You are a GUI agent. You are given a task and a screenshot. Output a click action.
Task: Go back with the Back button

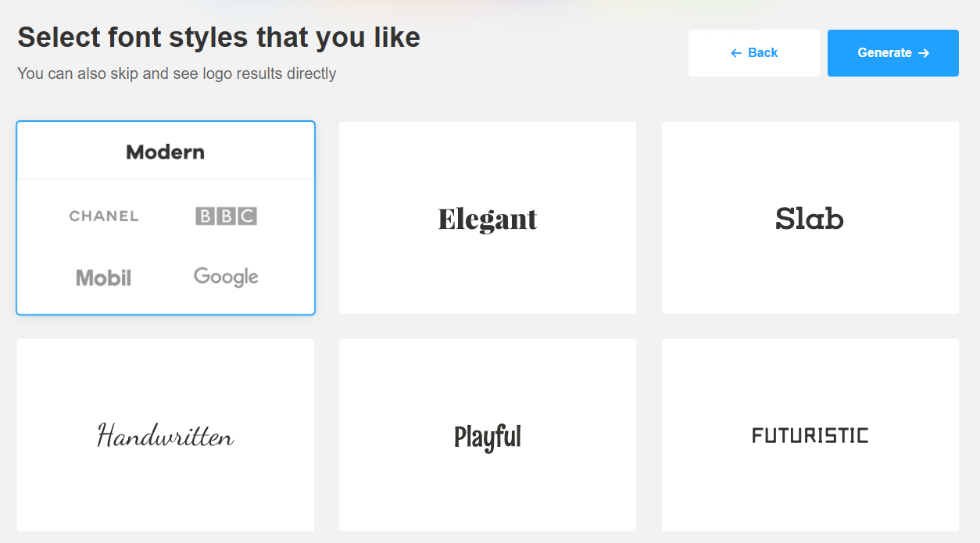753,53
